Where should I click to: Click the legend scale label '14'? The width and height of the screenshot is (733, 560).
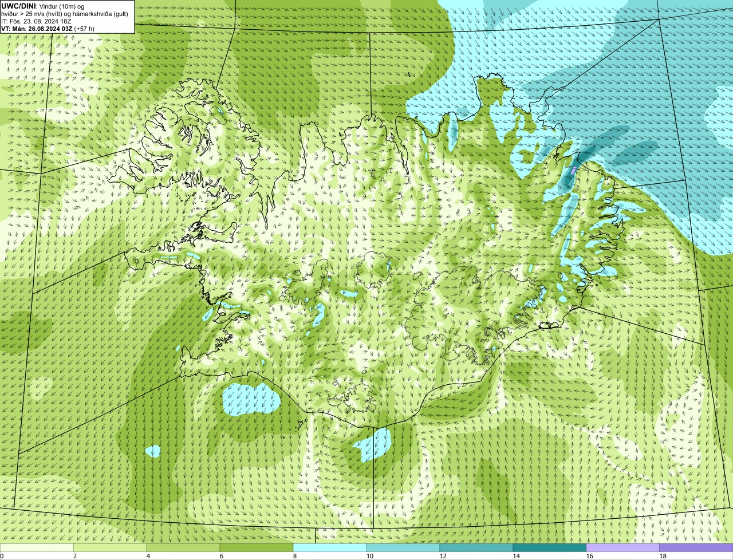click(x=517, y=556)
